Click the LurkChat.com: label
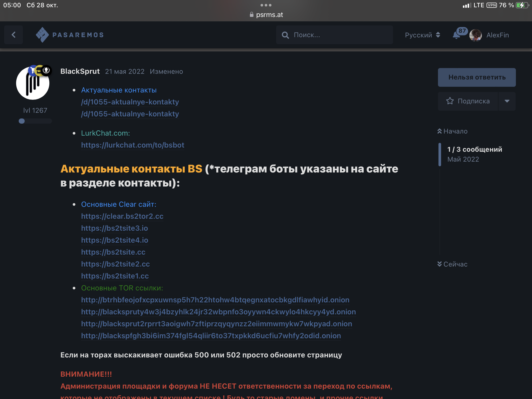Screen dimensions: 532x399 pyautogui.click(x=105, y=133)
